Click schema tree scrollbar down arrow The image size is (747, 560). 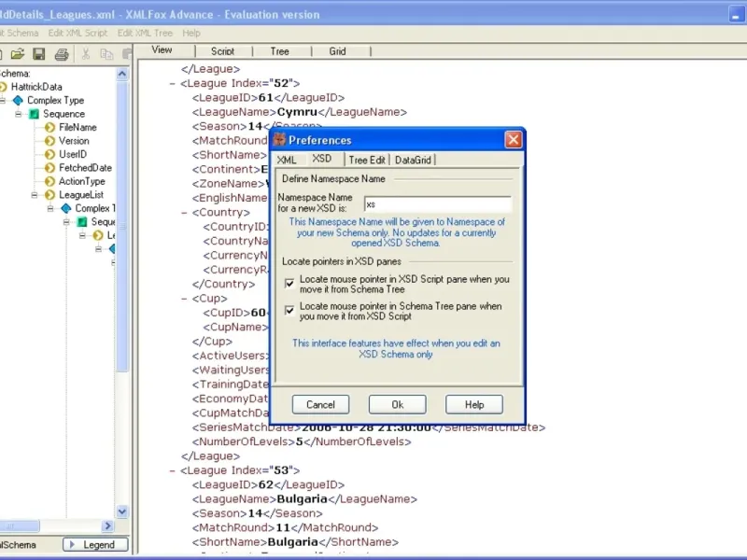click(x=122, y=511)
